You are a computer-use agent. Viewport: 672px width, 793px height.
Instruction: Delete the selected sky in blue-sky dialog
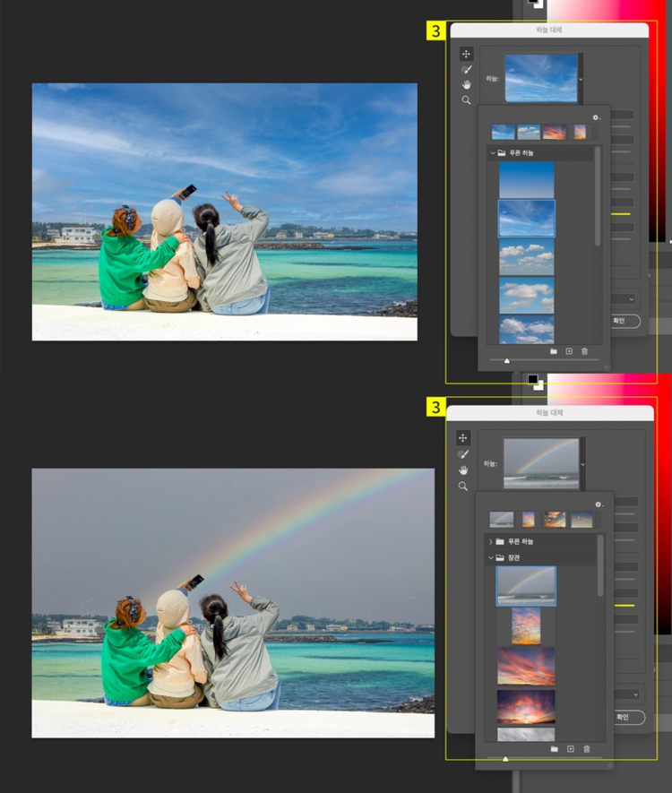[584, 351]
